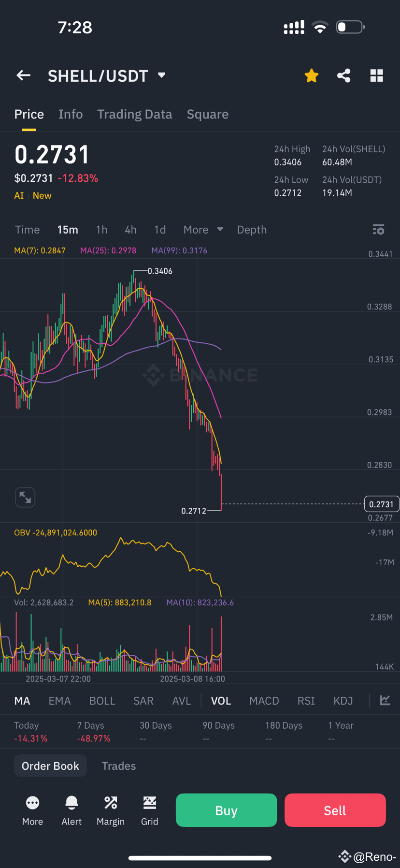Switch to the Info tab

point(71,114)
